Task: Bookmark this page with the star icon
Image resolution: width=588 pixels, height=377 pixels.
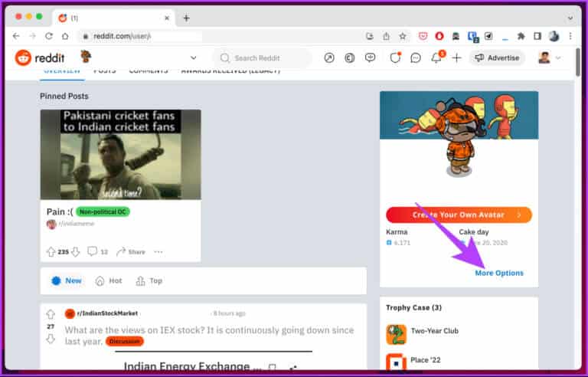Action: pyautogui.click(x=403, y=36)
